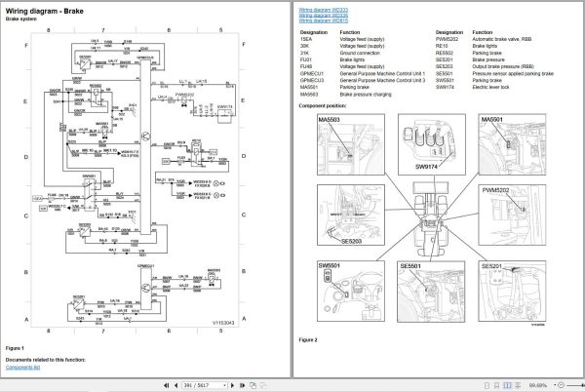Open the Wiring diagram WD335 link
Screen dimensions: 585x392
point(323,16)
